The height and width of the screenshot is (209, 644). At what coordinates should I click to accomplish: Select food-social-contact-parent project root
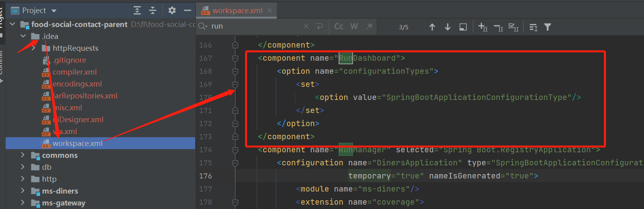pos(79,24)
